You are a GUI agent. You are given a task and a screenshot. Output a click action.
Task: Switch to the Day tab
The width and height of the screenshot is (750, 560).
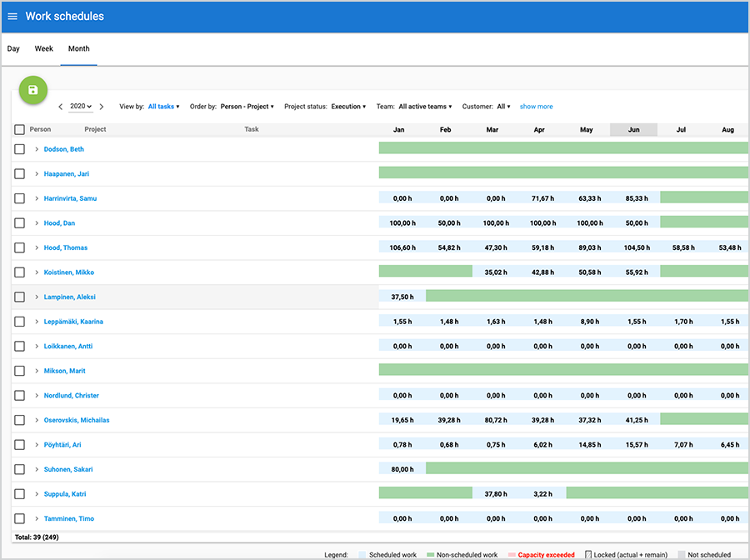13,49
